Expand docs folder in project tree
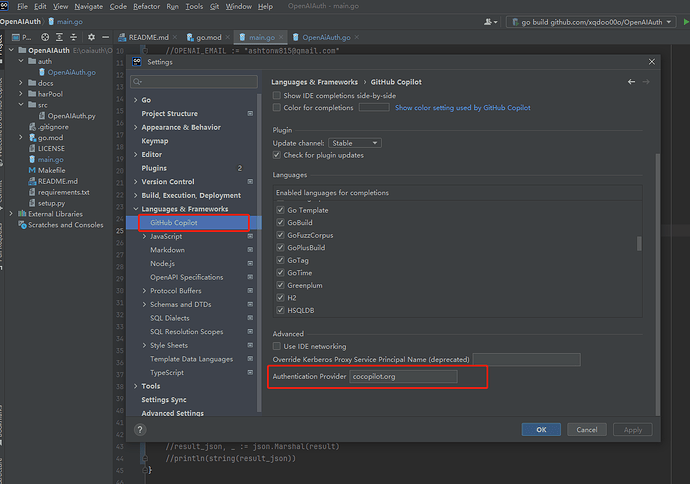Viewport: 690px width, 484px height. click(21, 83)
